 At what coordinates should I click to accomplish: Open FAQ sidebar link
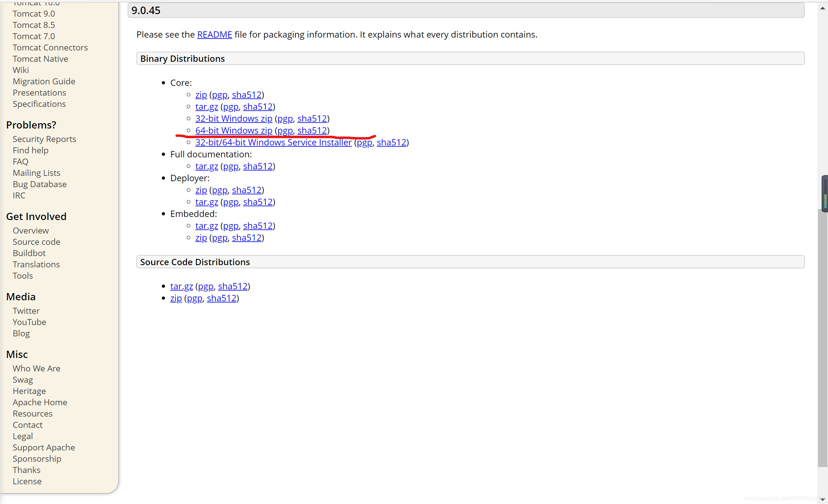pyautogui.click(x=20, y=161)
